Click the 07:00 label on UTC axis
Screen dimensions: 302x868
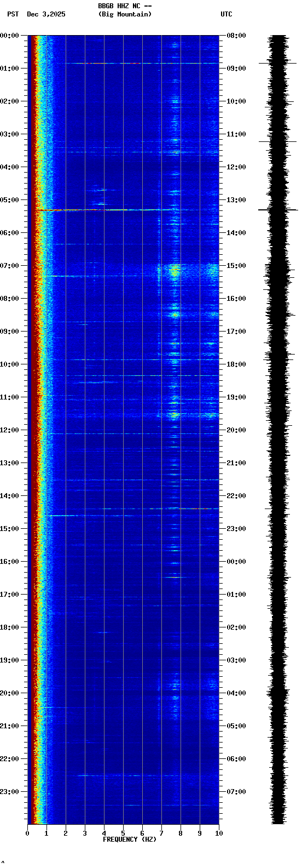click(x=236, y=792)
